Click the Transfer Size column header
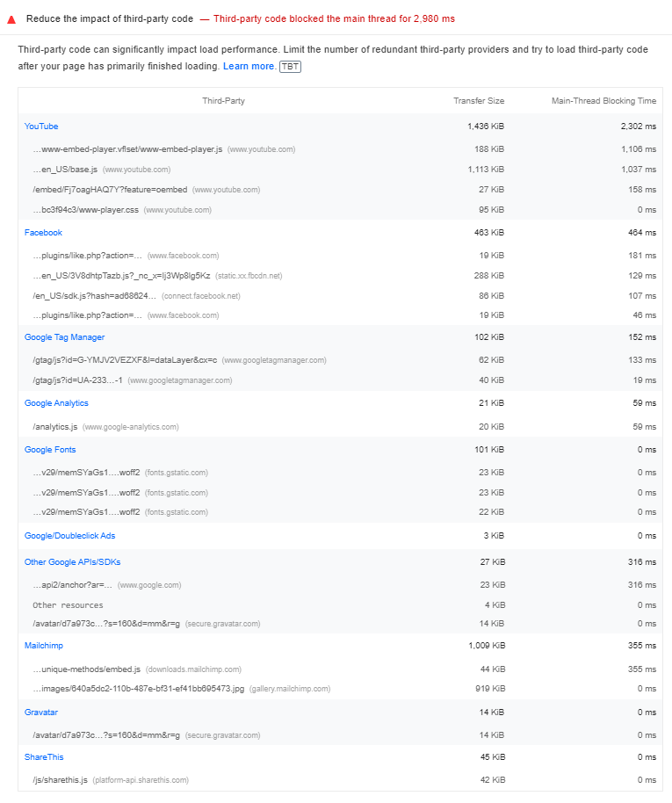Image resolution: width=672 pixels, height=803 pixels. [480, 100]
